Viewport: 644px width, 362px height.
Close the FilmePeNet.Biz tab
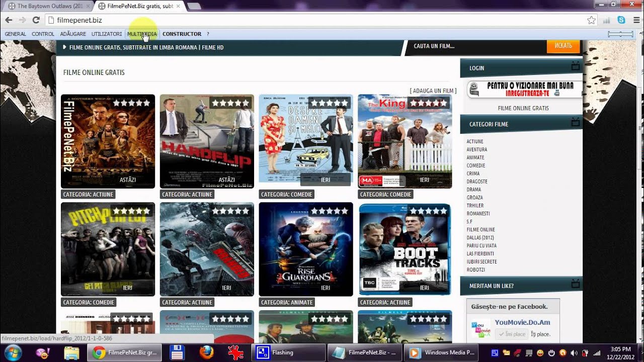point(178,6)
